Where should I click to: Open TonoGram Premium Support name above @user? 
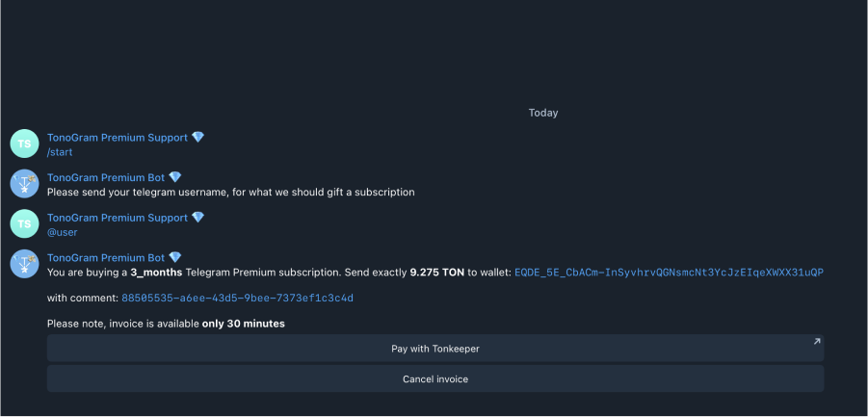[118, 218]
